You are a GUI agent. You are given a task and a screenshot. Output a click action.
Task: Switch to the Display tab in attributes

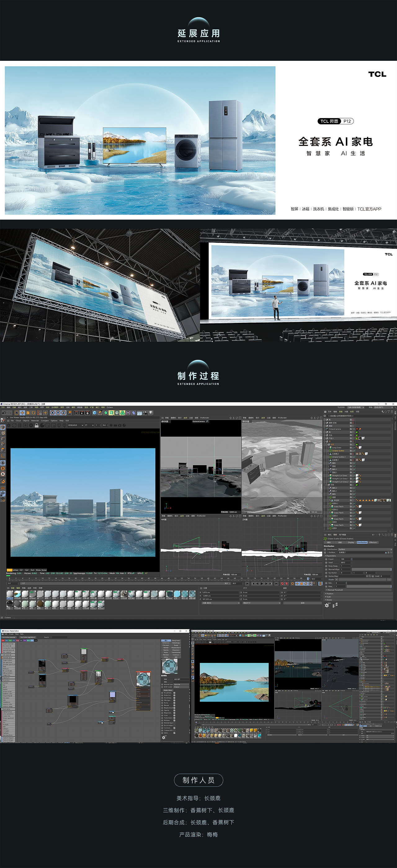[x=351, y=542]
